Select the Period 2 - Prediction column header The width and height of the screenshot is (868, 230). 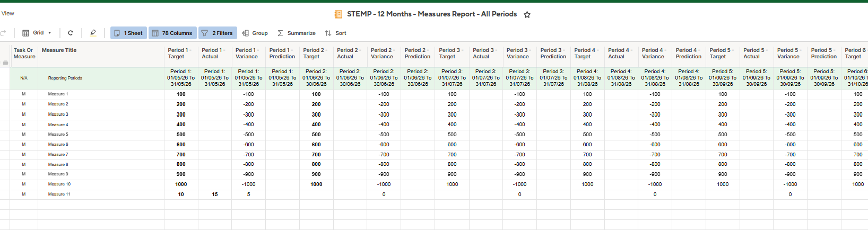pyautogui.click(x=418, y=54)
